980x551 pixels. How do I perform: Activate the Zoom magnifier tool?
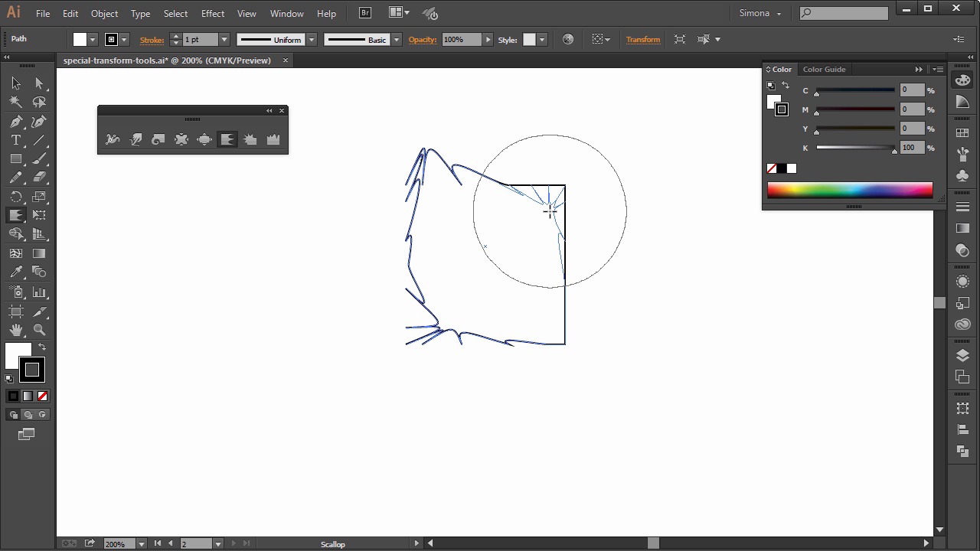click(x=39, y=330)
